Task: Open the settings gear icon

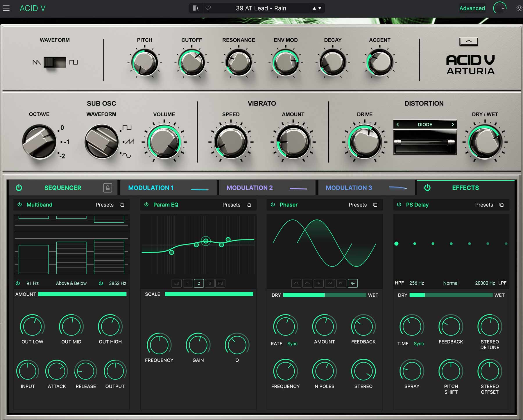Action: coord(519,8)
